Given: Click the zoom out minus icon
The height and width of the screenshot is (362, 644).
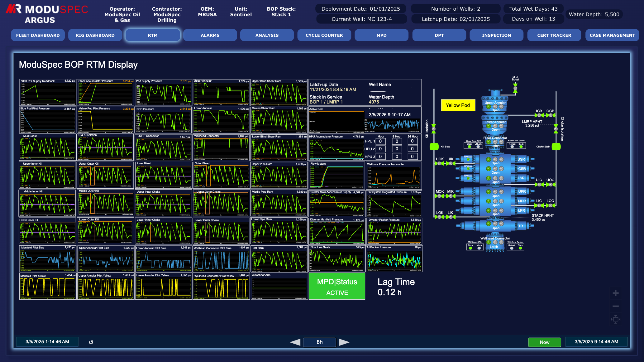Looking at the screenshot, I should [615, 306].
